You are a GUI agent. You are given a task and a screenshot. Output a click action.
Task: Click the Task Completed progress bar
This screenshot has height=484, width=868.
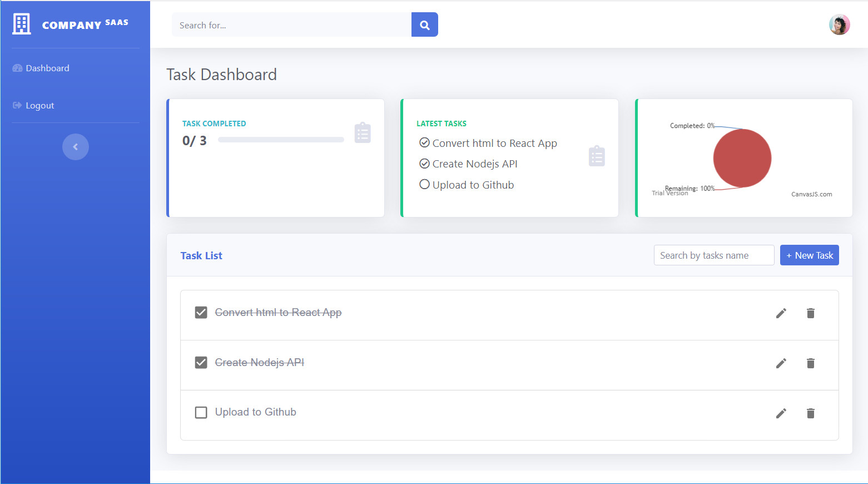280,140
